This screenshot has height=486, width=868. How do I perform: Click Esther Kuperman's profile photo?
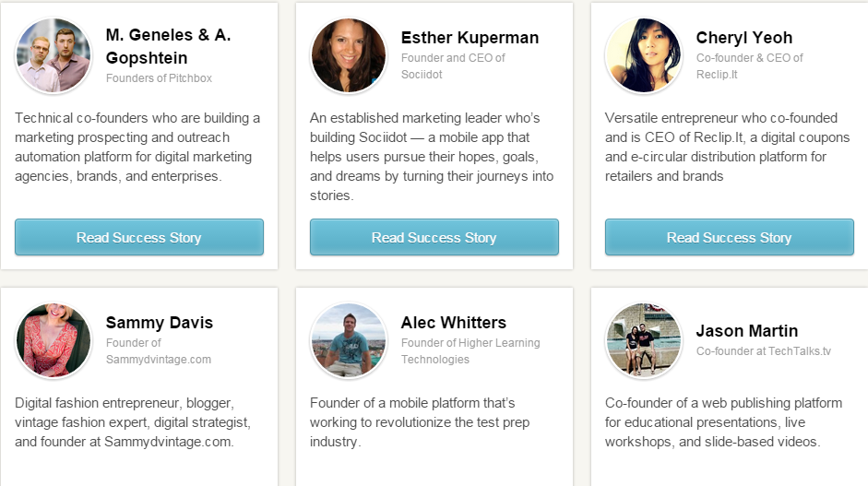349,55
